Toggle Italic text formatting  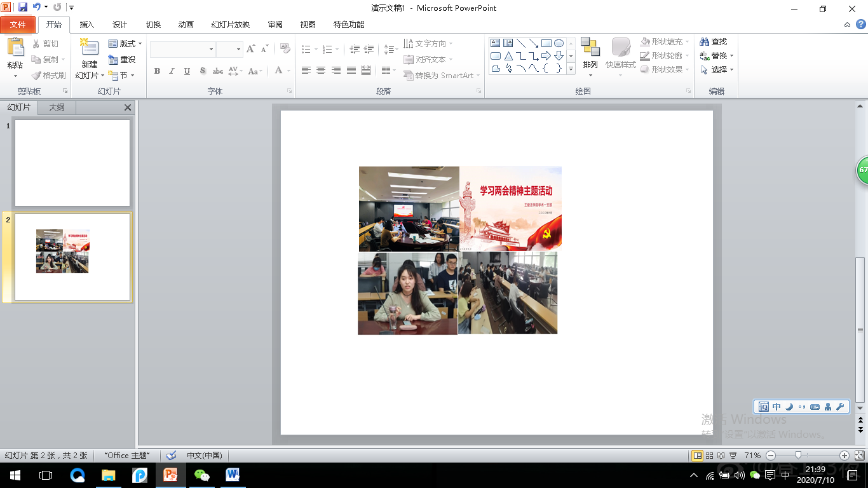[x=172, y=71]
